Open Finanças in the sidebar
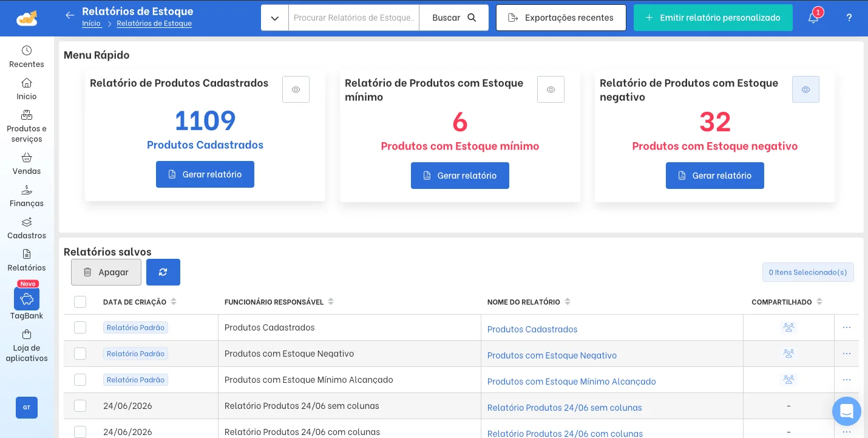This screenshot has width=868, height=438. 27,196
